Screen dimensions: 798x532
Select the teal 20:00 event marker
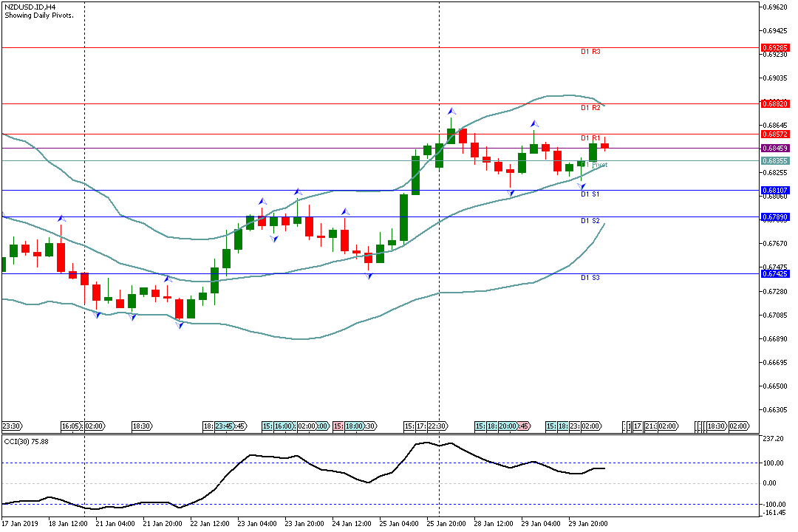[x=508, y=426]
